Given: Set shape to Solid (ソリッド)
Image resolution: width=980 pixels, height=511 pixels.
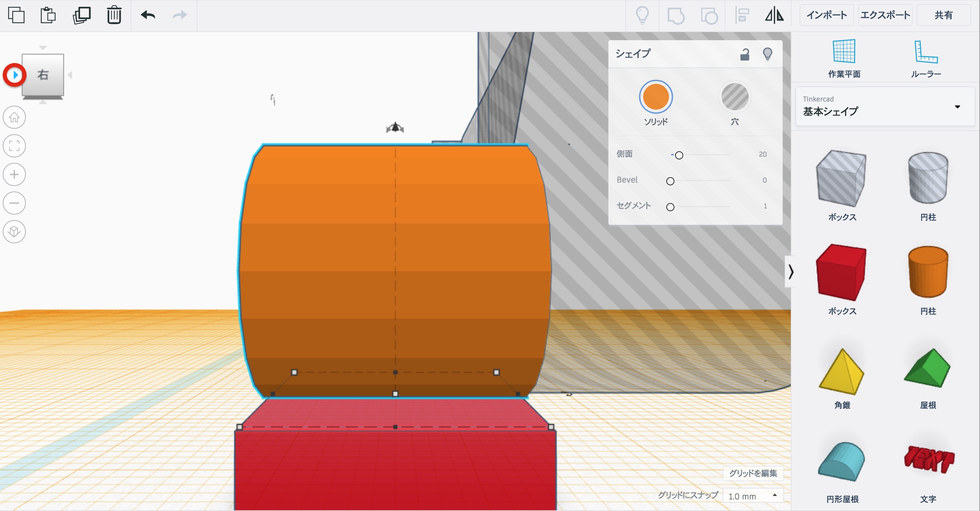Looking at the screenshot, I should [655, 97].
